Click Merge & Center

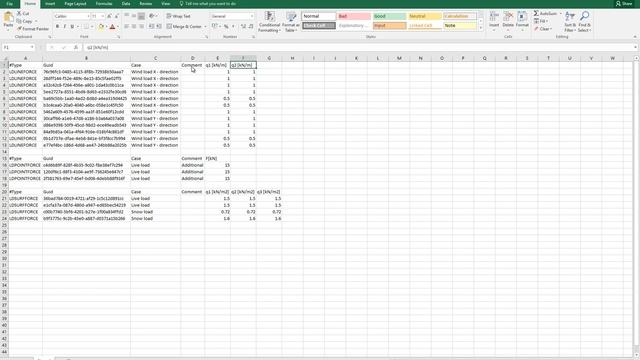pyautogui.click(x=184, y=27)
